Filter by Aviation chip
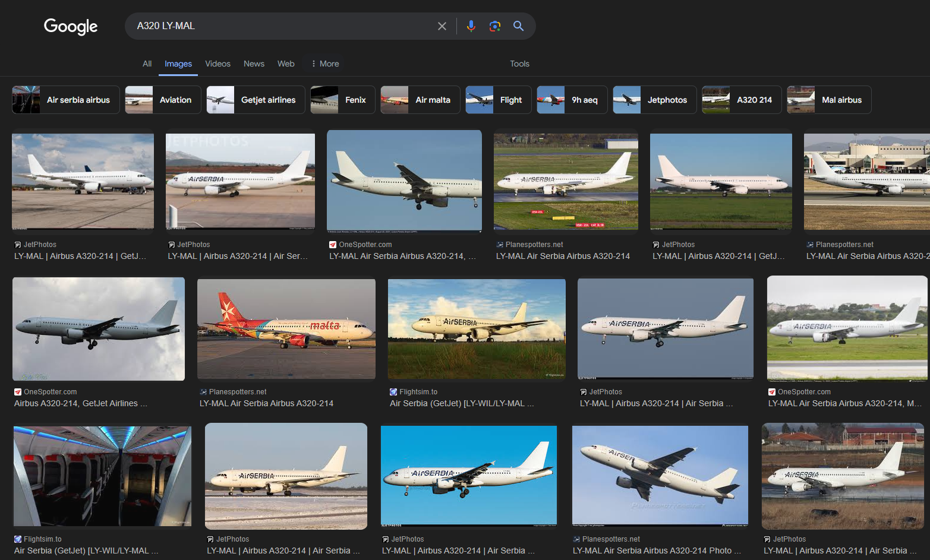930x560 pixels. point(163,100)
